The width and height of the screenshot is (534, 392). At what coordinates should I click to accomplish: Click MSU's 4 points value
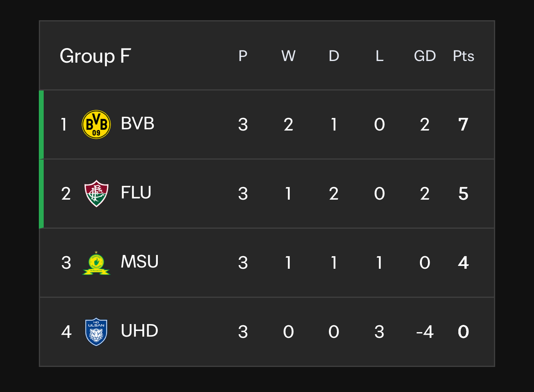pyautogui.click(x=463, y=263)
